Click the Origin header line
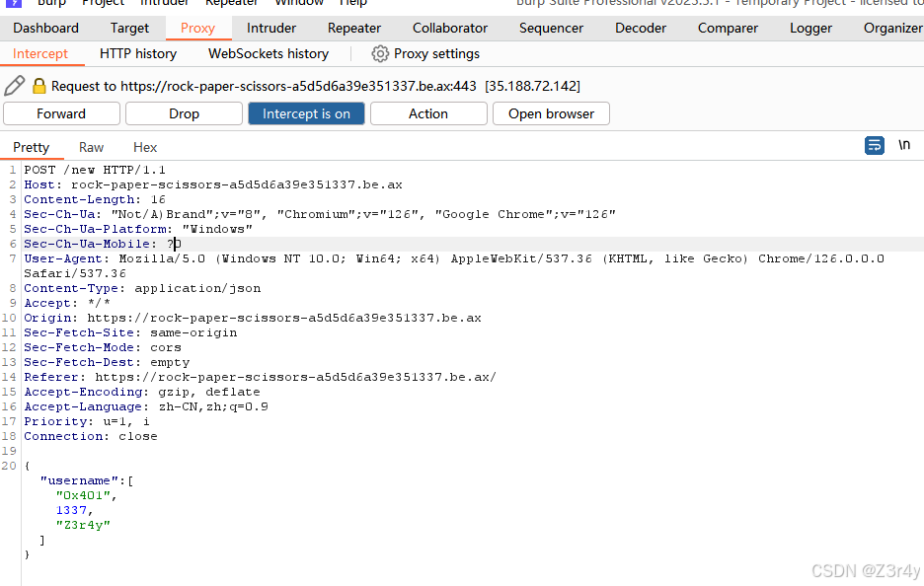The width and height of the screenshot is (924, 586). pos(253,318)
